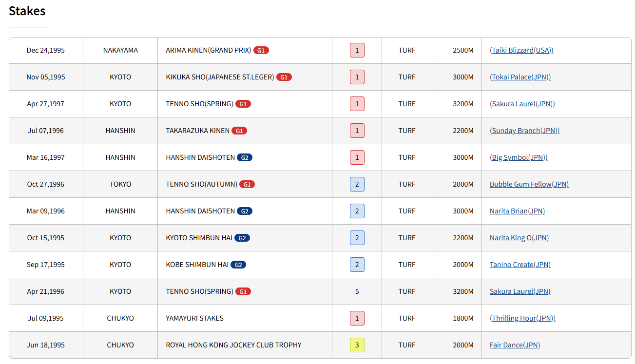
Task: Click the Mar 16,1997 date cell
Action: point(46,157)
